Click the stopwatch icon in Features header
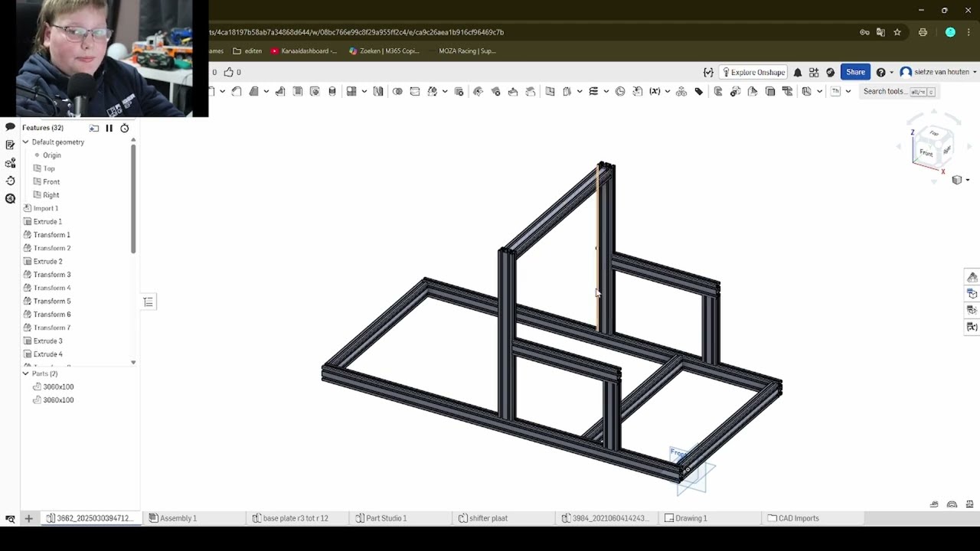 (125, 128)
